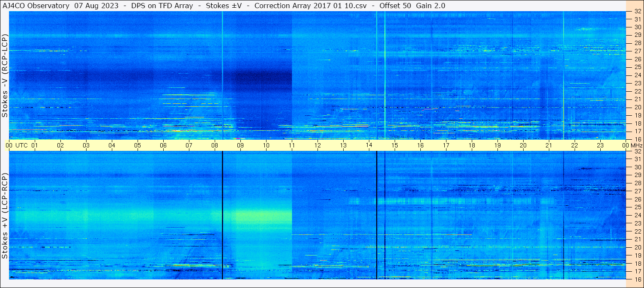The height and width of the screenshot is (288, 644).
Task: Click the 16 MHz tick in Stokes -V panel
Action: [x=637, y=139]
